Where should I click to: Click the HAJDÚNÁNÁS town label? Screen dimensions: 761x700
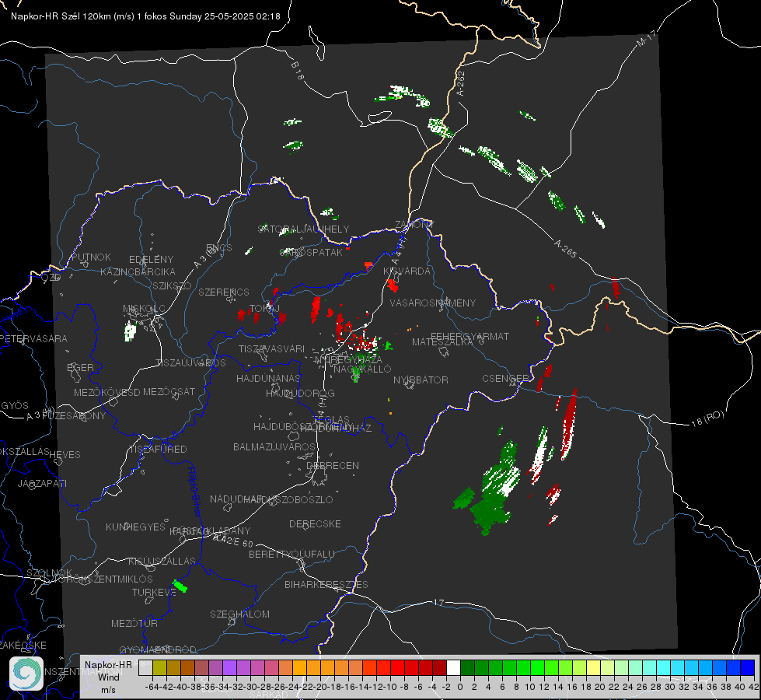(268, 378)
